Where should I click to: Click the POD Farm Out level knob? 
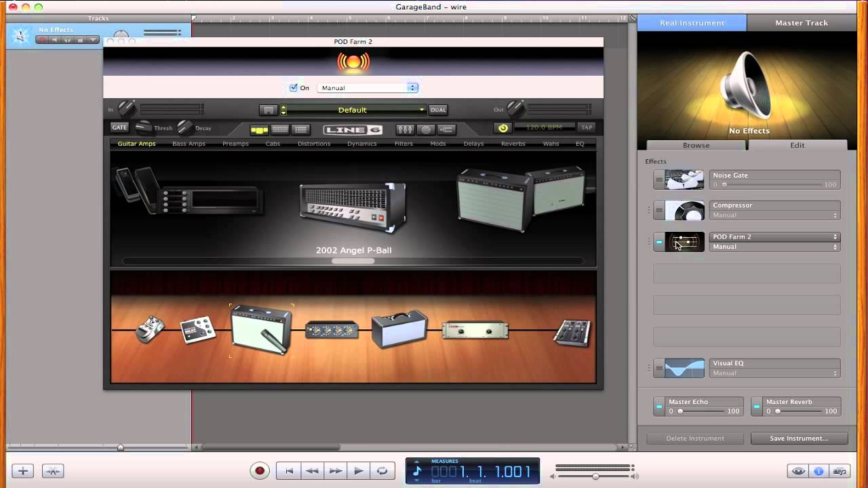(516, 108)
